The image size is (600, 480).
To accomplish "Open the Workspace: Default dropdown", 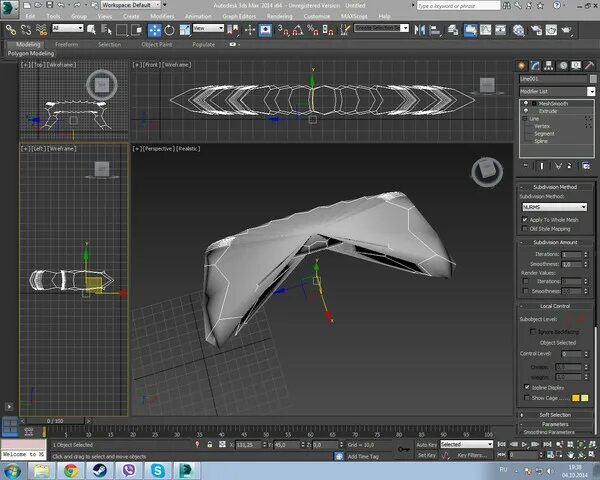I will point(131,5).
